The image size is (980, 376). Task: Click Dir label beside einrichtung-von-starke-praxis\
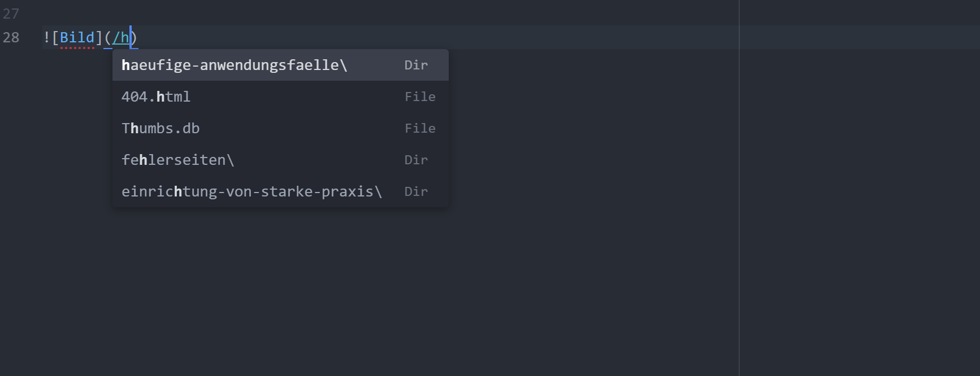point(416,191)
